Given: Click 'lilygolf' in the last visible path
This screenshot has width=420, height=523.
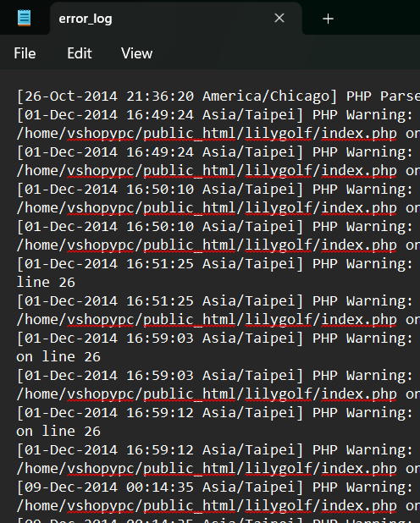Looking at the screenshot, I should 279,506.
